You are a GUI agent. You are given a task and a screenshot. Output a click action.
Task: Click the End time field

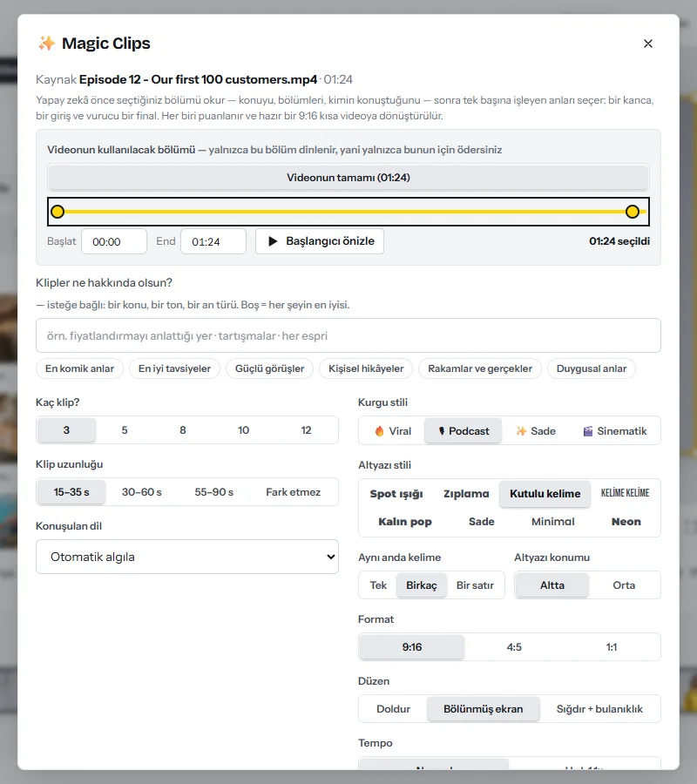pos(213,241)
